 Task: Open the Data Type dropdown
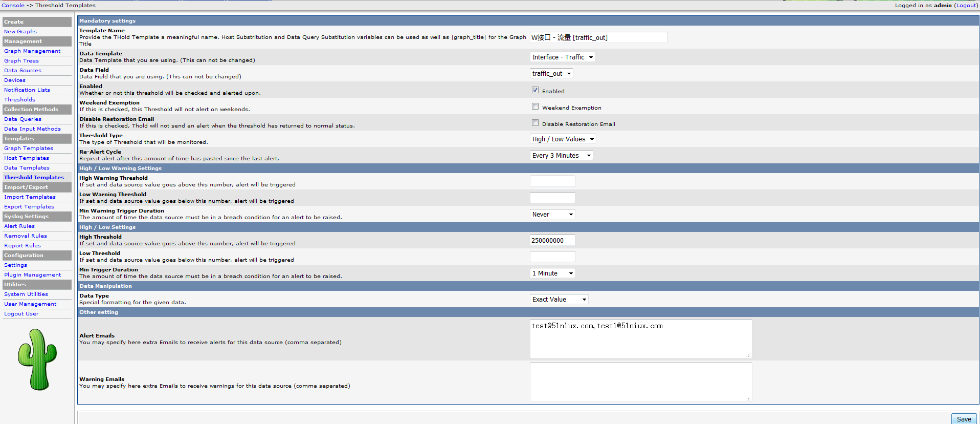click(559, 300)
